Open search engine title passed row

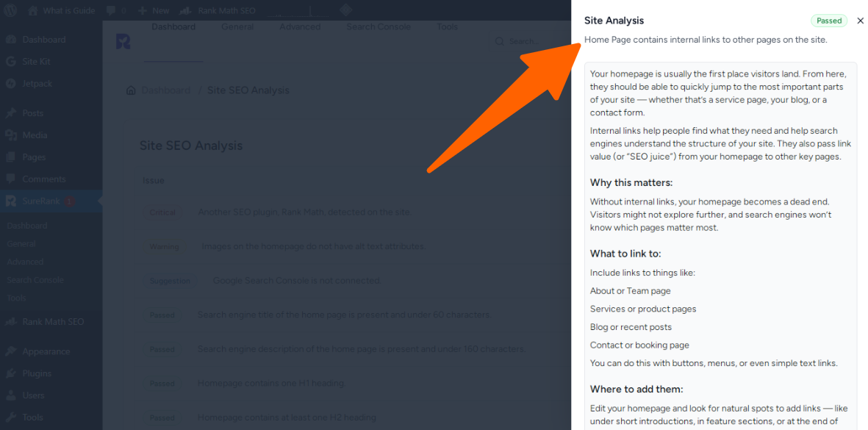tap(344, 315)
